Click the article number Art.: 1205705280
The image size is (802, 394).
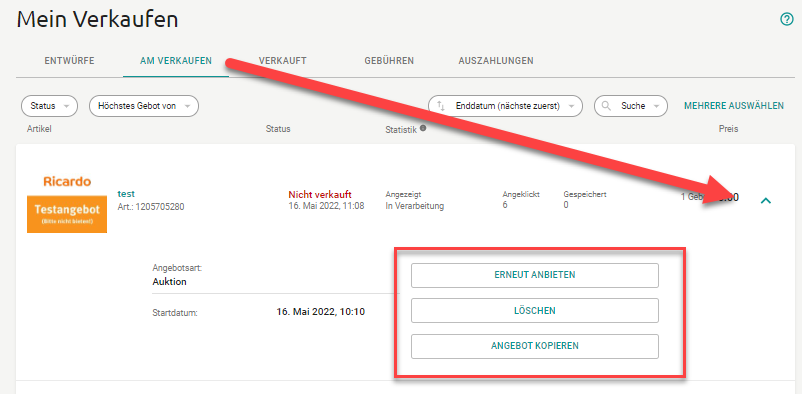click(151, 207)
